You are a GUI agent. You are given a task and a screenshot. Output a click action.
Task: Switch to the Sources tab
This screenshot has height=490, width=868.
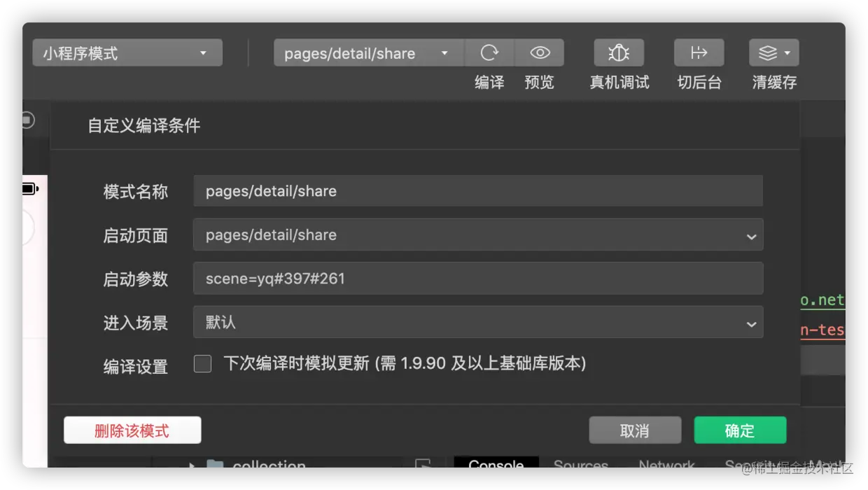coord(581,463)
